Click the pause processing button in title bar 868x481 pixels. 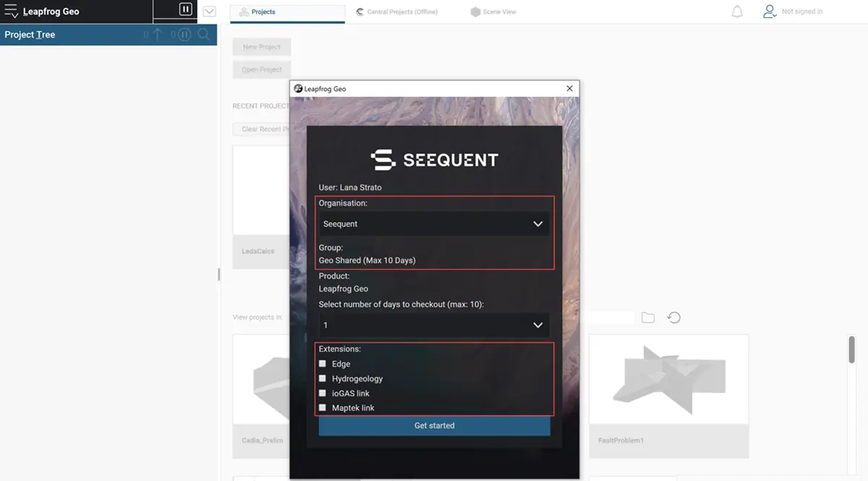tap(186, 9)
